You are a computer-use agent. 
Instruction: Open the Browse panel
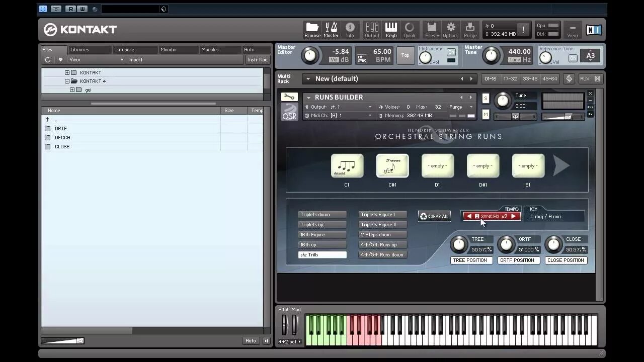click(312, 30)
